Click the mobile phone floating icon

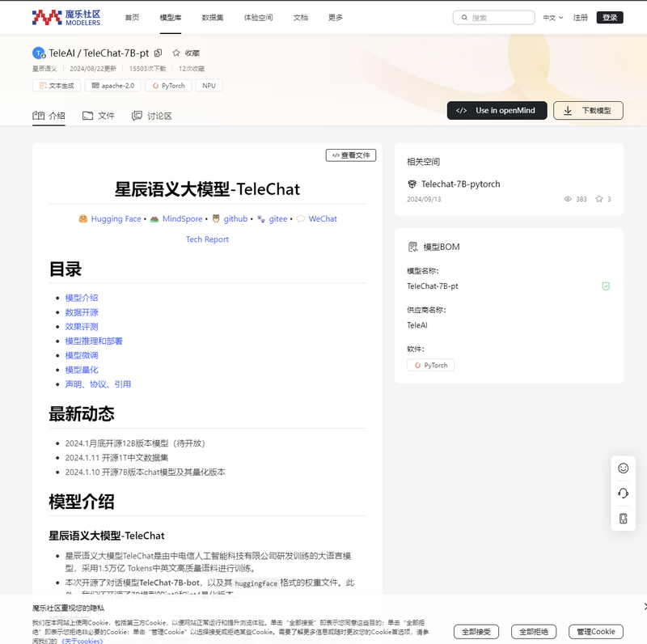(x=623, y=519)
